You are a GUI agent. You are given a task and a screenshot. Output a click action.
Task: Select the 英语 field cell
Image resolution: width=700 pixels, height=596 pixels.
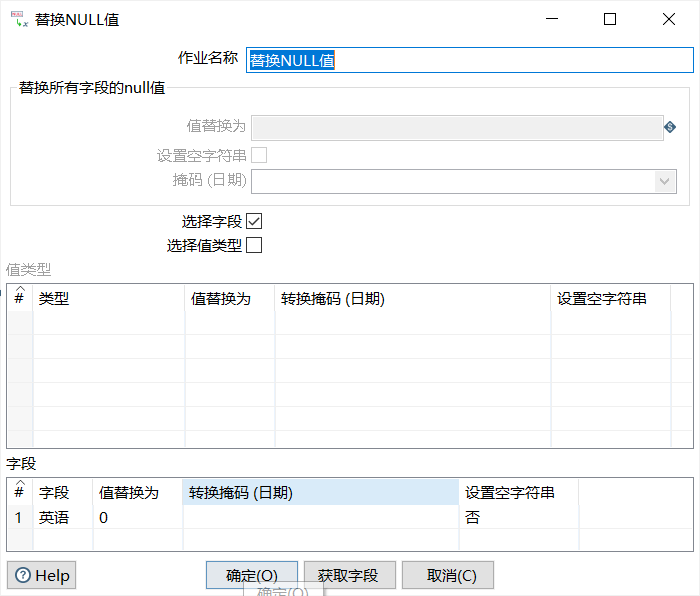coord(62,517)
